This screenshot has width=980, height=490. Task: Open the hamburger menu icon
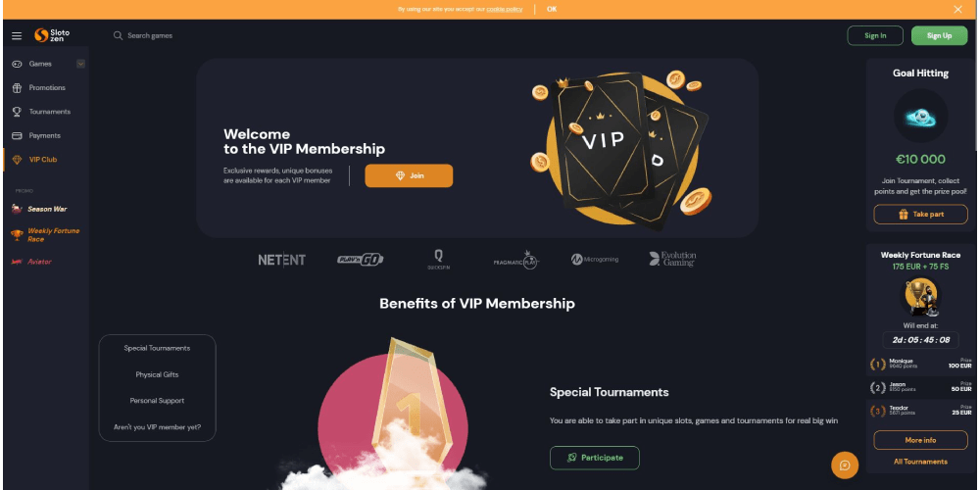point(17,36)
